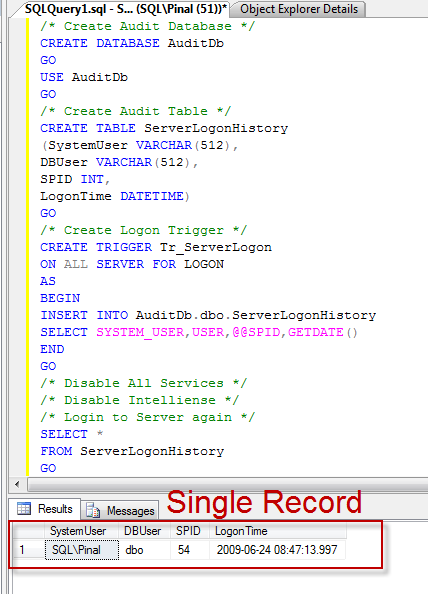The image size is (428, 594).
Task: Click the USE AuditDb line
Action: pos(84,77)
